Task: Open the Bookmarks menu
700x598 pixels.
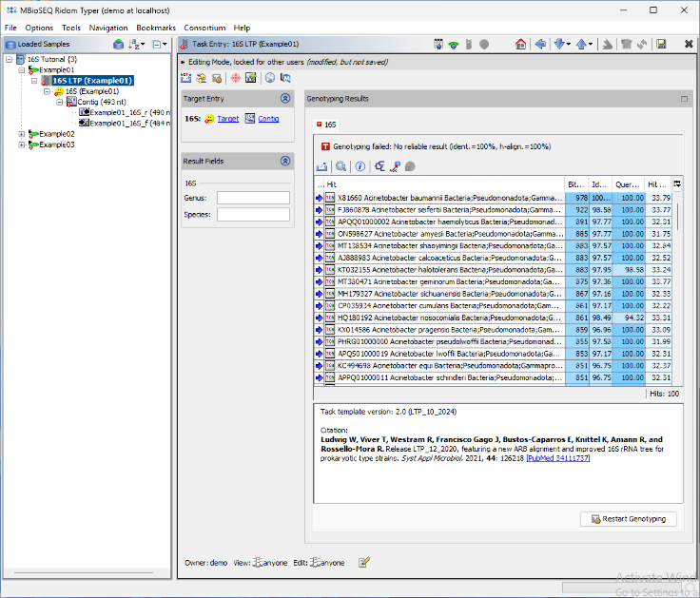Action: (156, 28)
